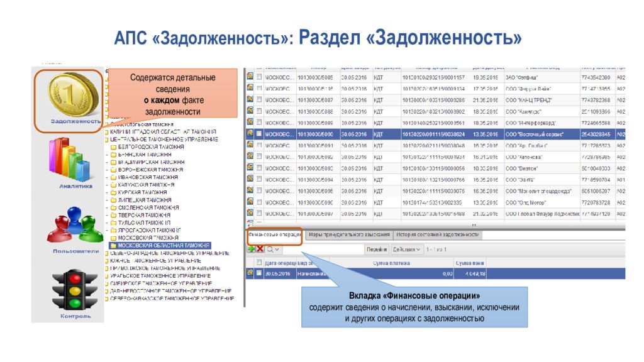Click the search input field beside the magnifier

(x=323, y=249)
